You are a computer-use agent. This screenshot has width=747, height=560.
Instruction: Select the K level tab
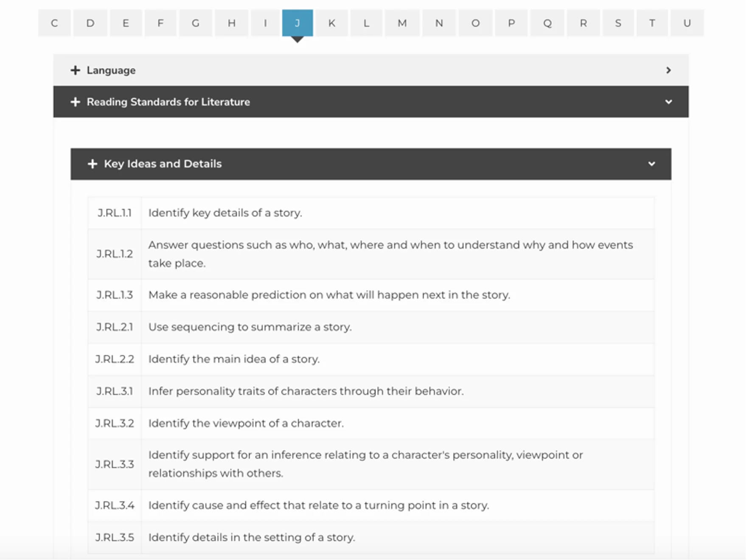[332, 23]
